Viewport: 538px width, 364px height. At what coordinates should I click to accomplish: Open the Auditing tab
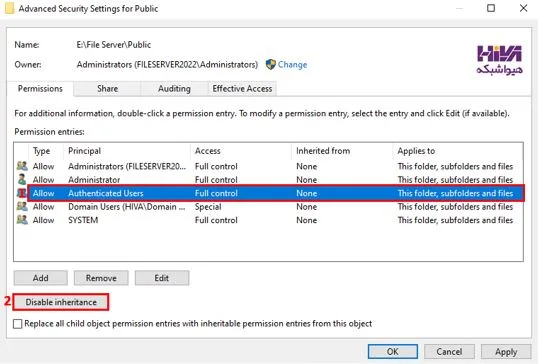tap(174, 89)
